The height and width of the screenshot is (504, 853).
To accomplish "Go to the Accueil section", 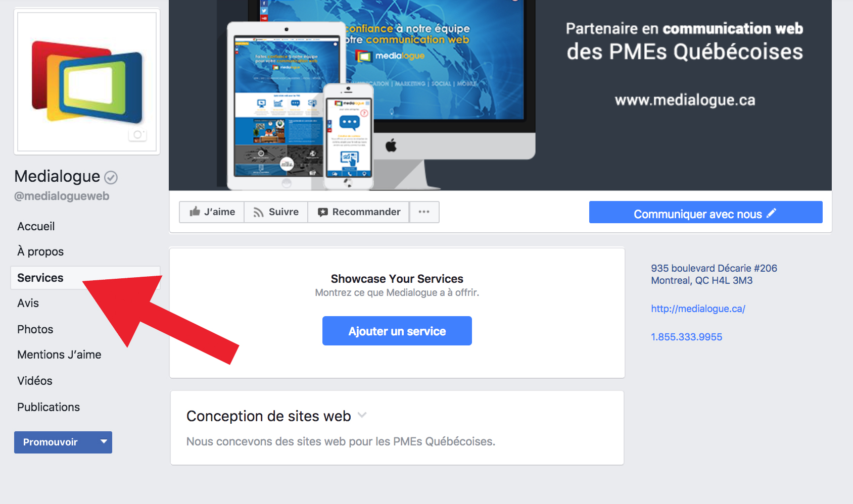I will (x=36, y=226).
